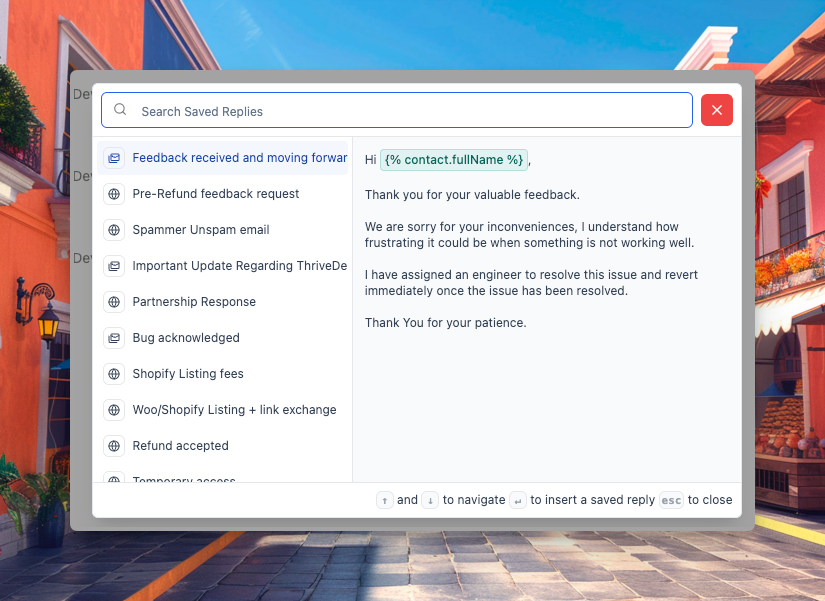Click the globe icon beside Shopify Listing fees
This screenshot has width=825, height=601.
(x=114, y=374)
